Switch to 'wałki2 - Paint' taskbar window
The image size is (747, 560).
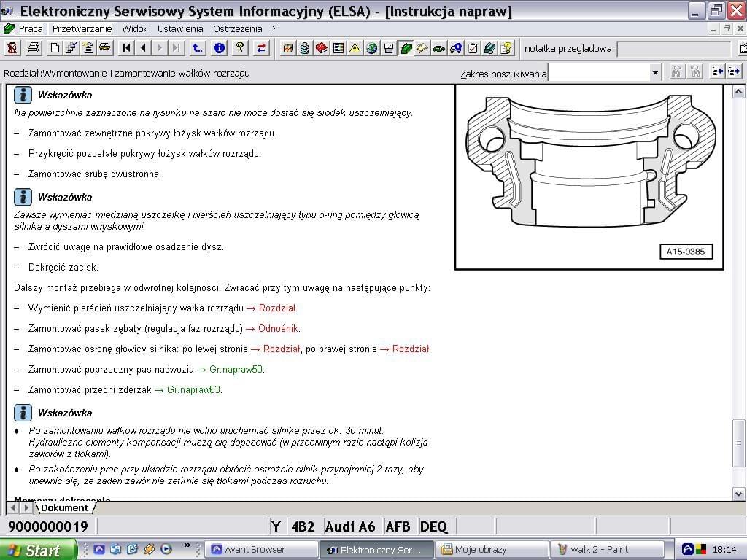607,550
